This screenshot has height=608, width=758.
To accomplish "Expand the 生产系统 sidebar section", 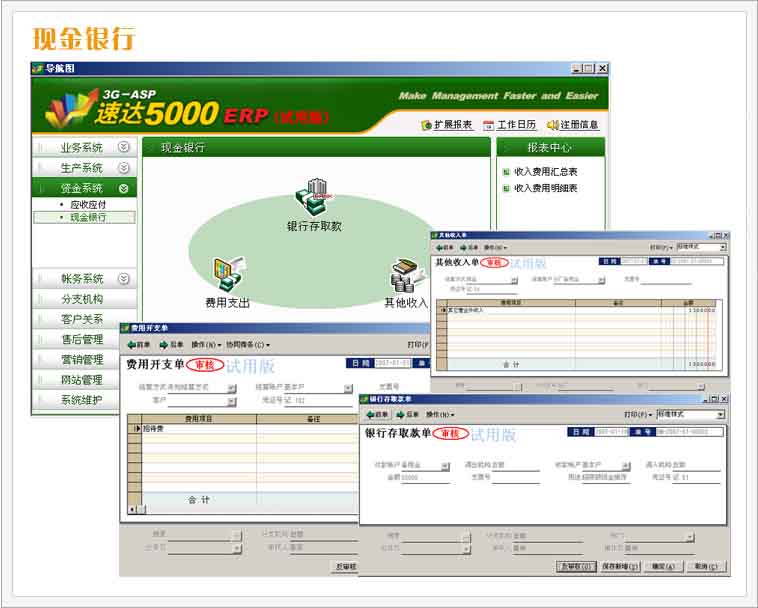I will coord(123,167).
